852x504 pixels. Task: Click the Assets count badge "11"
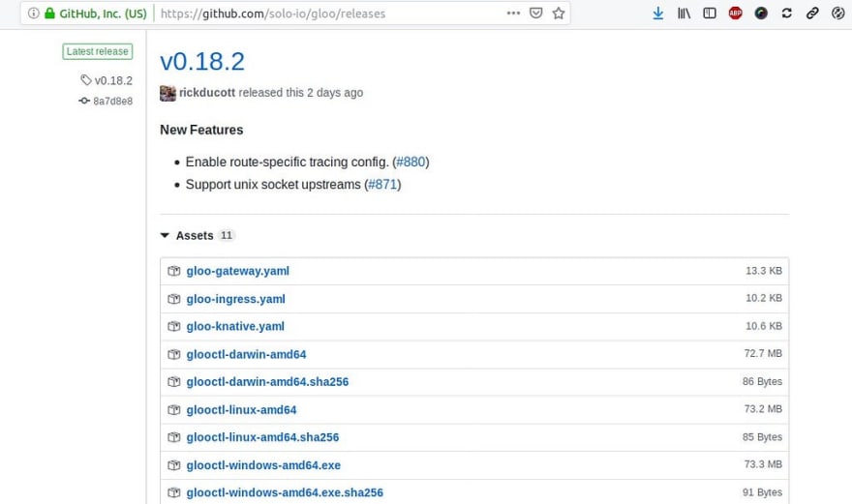coord(227,235)
